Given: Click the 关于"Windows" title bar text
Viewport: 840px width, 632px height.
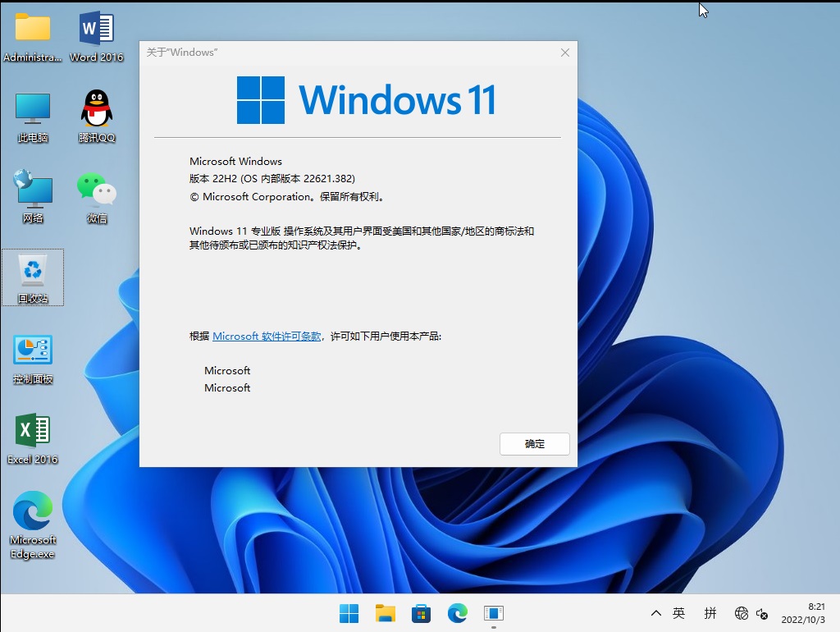Looking at the screenshot, I should click(x=182, y=52).
